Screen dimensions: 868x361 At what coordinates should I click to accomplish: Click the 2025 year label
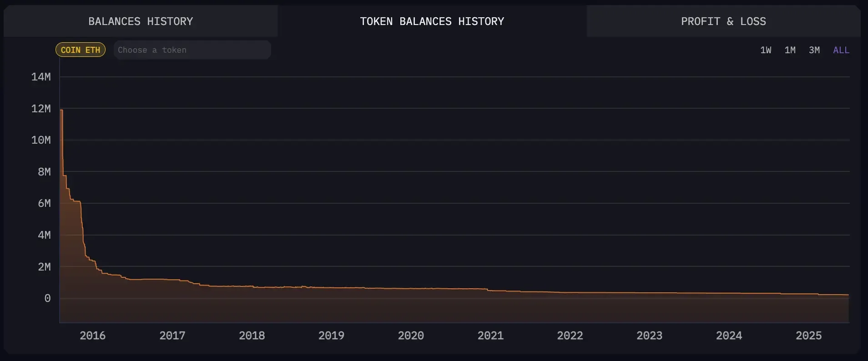click(x=808, y=336)
